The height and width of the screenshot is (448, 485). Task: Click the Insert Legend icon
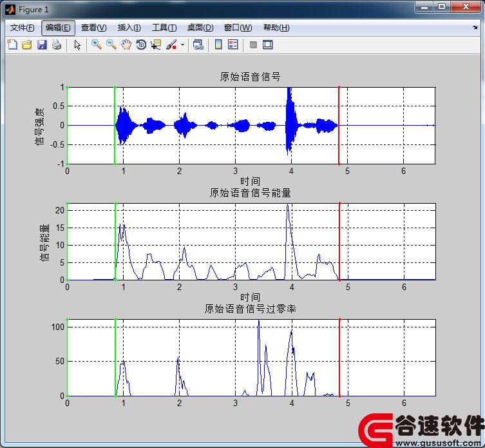click(233, 45)
